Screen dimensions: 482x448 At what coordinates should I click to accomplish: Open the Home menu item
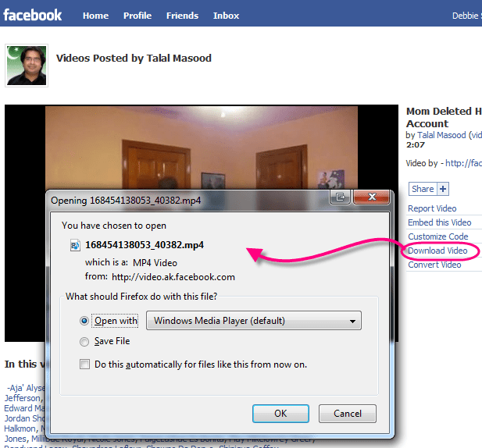click(x=95, y=16)
